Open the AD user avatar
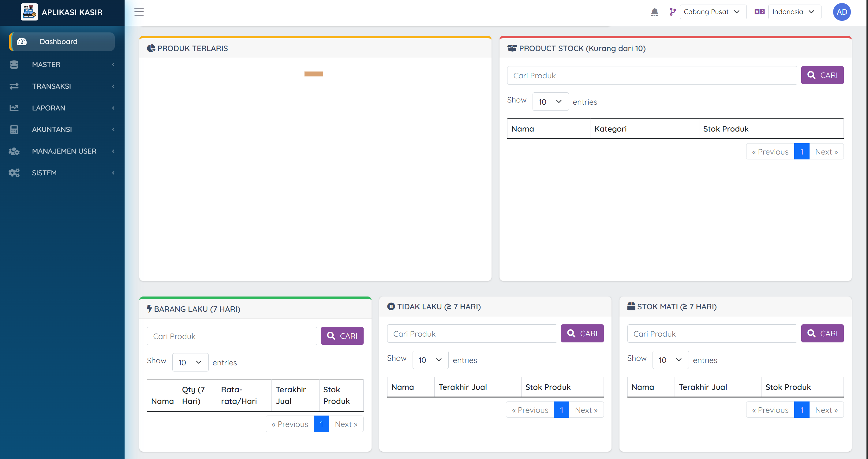This screenshot has width=868, height=459. (x=841, y=12)
